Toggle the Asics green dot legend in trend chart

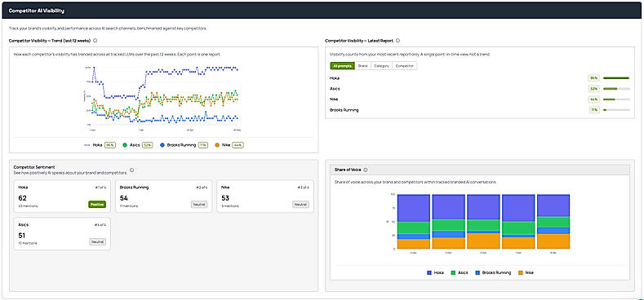(x=125, y=145)
